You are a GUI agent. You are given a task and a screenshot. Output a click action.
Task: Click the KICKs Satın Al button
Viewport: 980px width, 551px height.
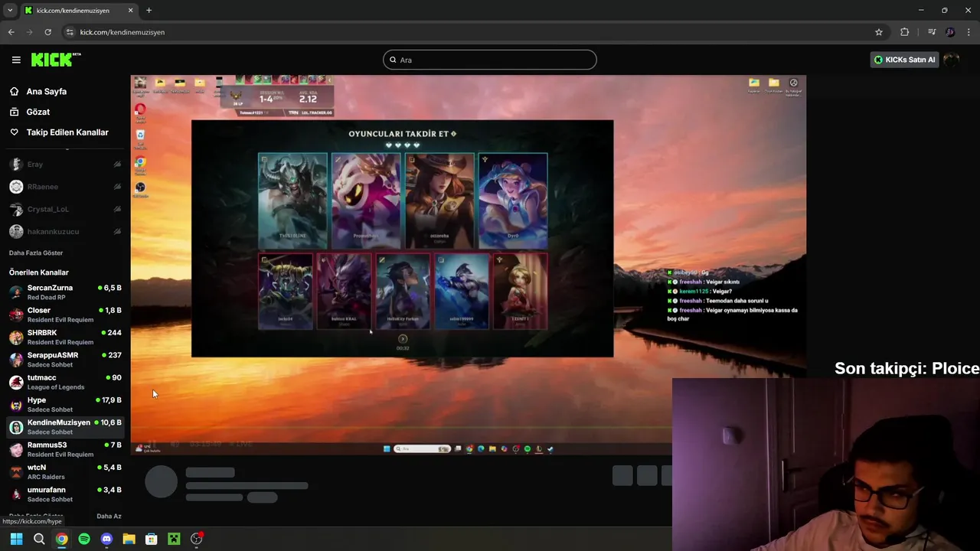point(904,60)
